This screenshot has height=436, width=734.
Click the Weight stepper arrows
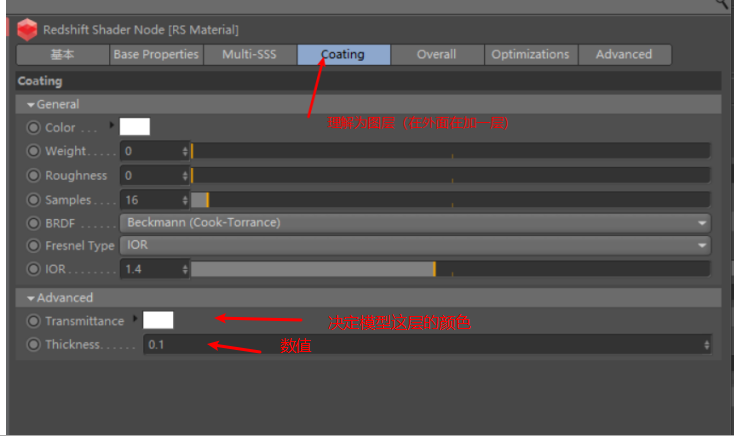(x=185, y=151)
